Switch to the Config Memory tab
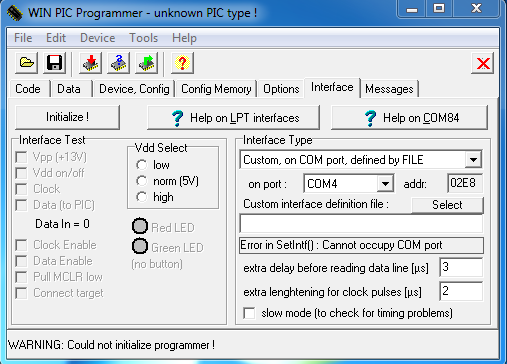Screen dimensions: 507x364 tap(216, 89)
